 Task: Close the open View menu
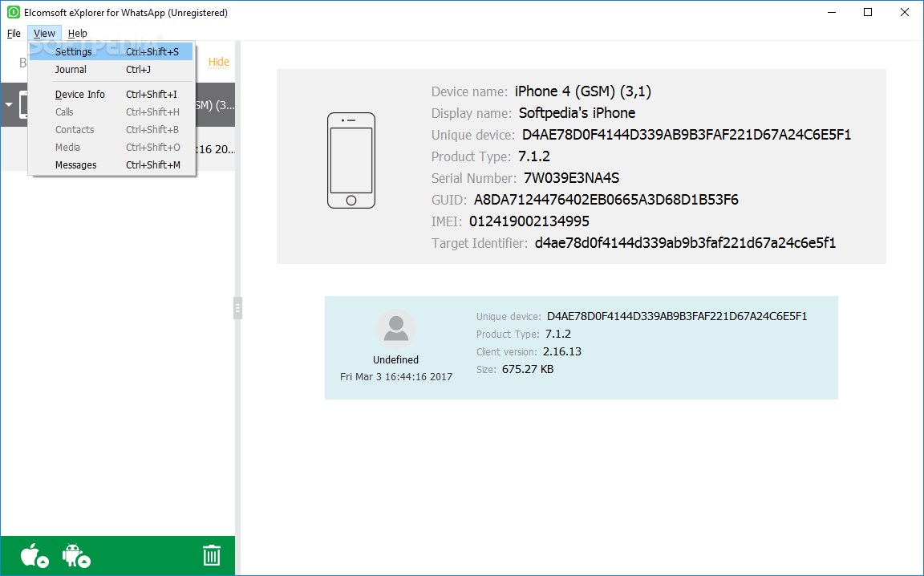44,34
